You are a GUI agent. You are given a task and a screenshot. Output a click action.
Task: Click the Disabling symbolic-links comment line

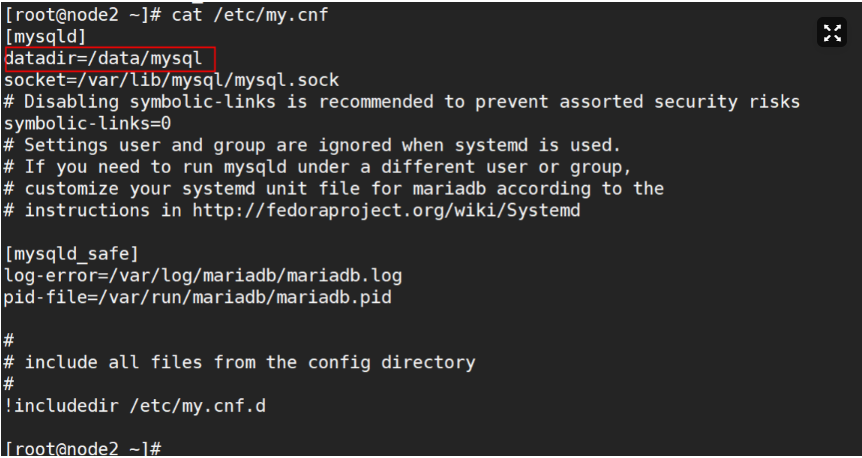point(400,102)
